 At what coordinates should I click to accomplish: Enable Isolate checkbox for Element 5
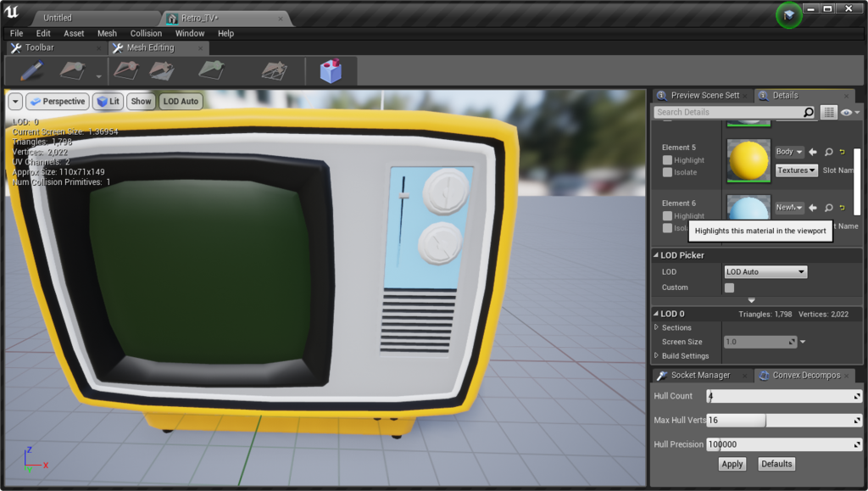pos(668,172)
